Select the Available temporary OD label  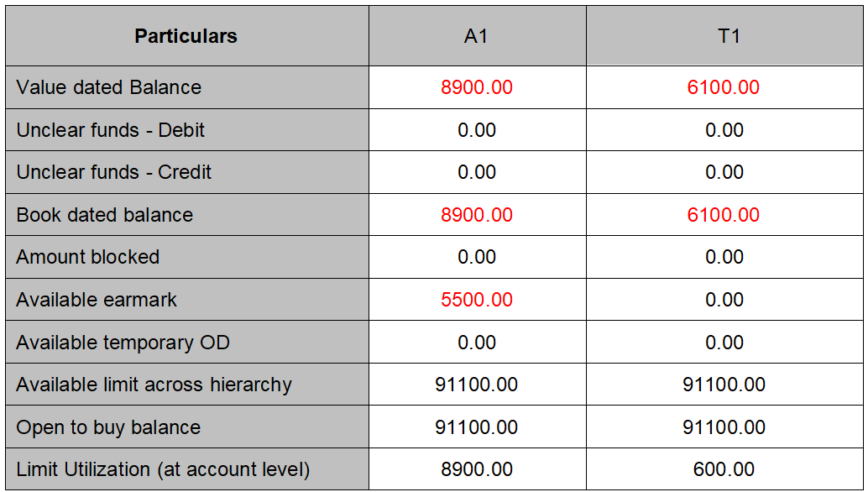coord(123,343)
